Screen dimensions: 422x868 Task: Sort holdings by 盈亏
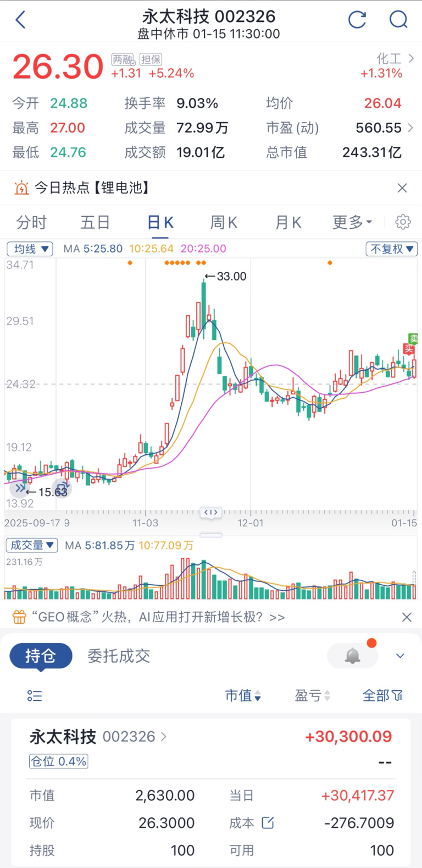click(312, 696)
